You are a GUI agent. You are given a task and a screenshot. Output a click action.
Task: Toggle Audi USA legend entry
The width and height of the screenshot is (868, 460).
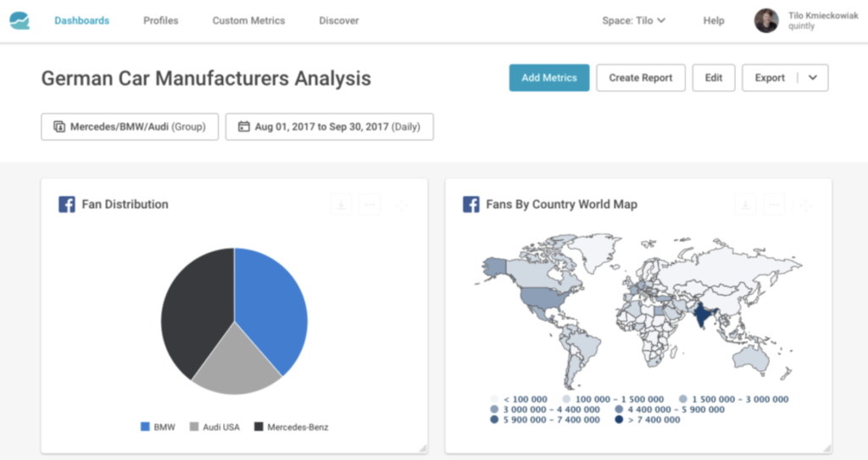(x=214, y=427)
